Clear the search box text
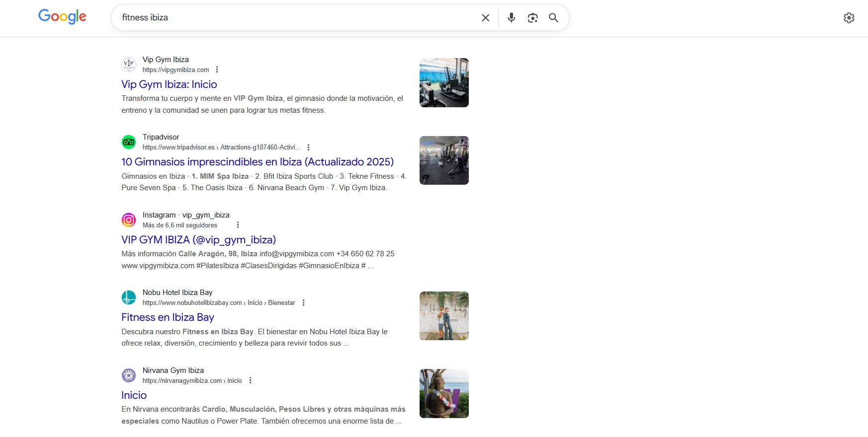 tap(485, 18)
